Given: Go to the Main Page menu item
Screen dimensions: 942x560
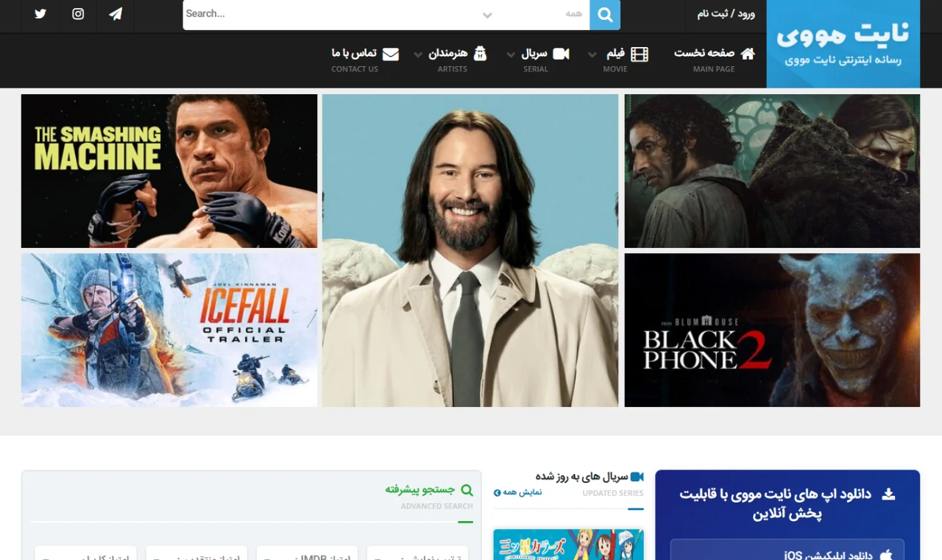Looking at the screenshot, I should [x=705, y=53].
